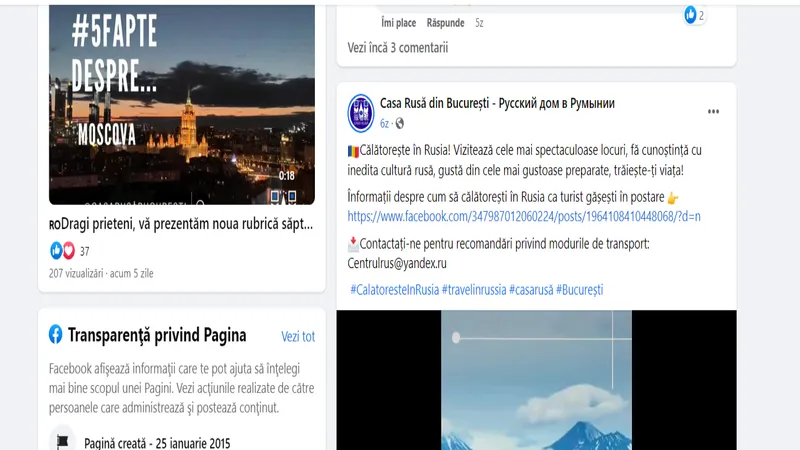Play the #5FAPTE DESPRE Moscova video thumbnail
Screen dimensions: 800x450
coord(182,105)
